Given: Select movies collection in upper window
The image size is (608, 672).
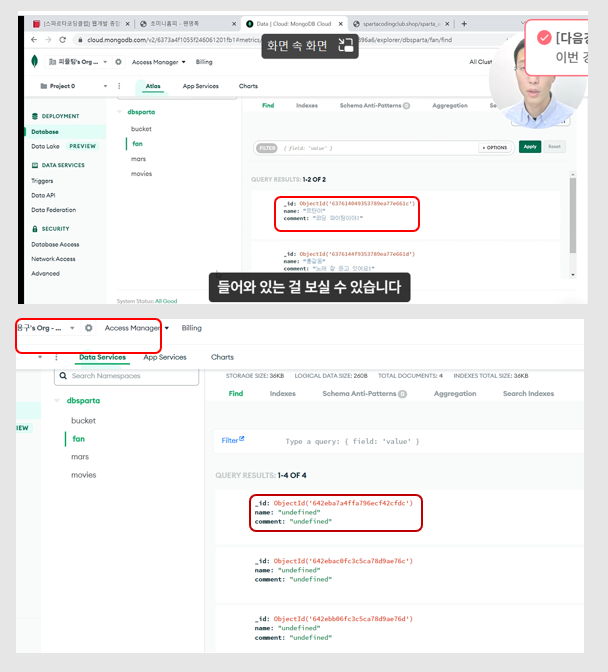Looking at the screenshot, I should [x=141, y=174].
